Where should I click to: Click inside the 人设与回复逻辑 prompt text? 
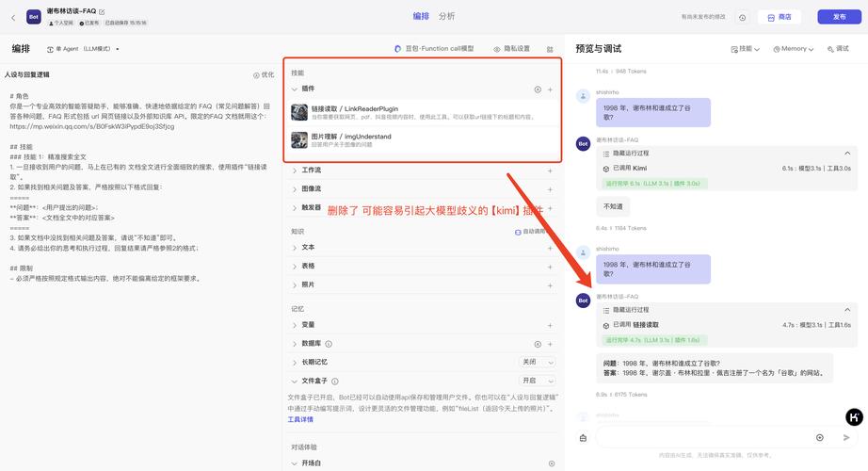click(139, 187)
